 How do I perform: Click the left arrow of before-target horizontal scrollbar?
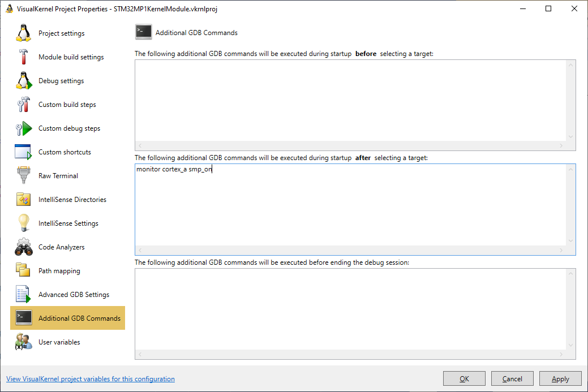coord(140,145)
